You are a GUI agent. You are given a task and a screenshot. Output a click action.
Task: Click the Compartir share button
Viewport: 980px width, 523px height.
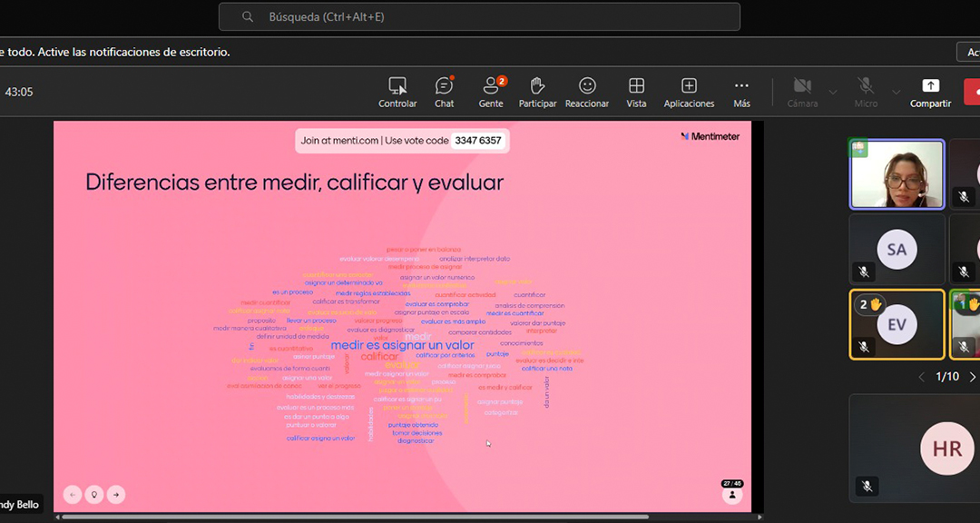(931, 92)
